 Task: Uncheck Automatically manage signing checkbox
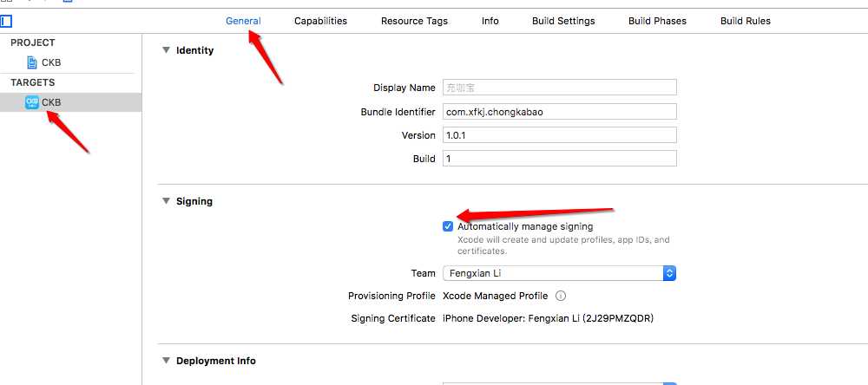click(448, 226)
